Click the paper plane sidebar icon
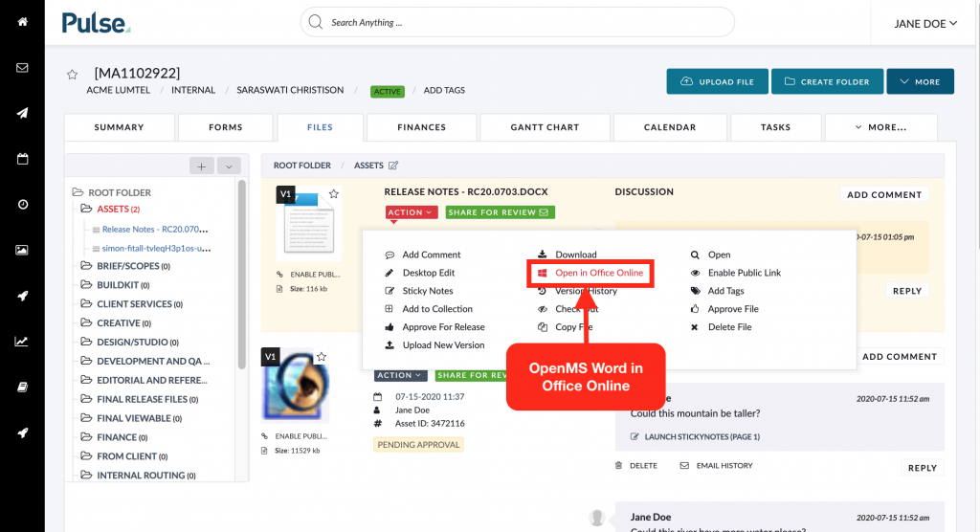Image resolution: width=980 pixels, height=532 pixels. tap(23, 113)
